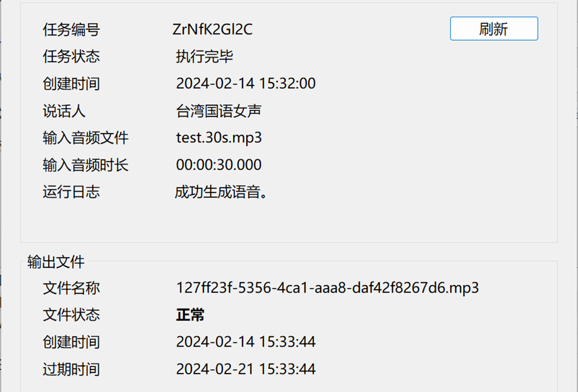Click the 运行日志 label
Screen dimensions: 578x392
[x=71, y=192]
